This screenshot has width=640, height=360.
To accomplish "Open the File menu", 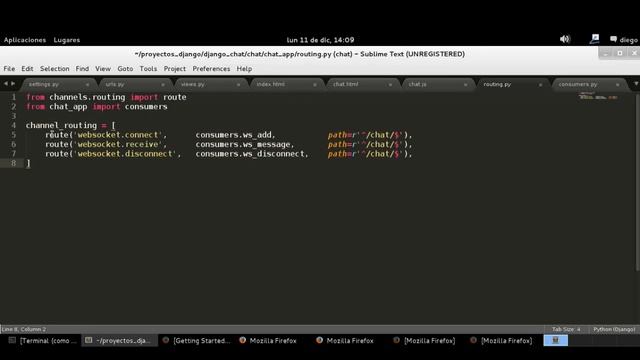I will point(9,69).
